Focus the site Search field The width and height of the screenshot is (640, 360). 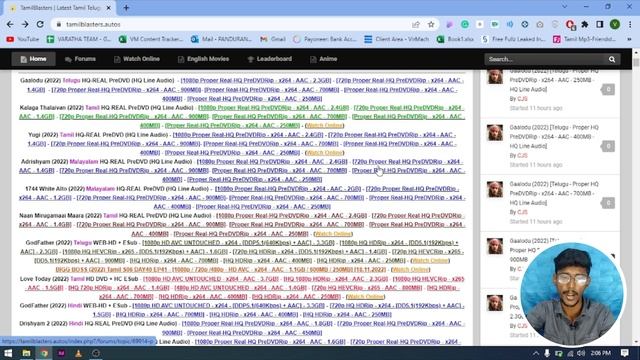[546, 59]
